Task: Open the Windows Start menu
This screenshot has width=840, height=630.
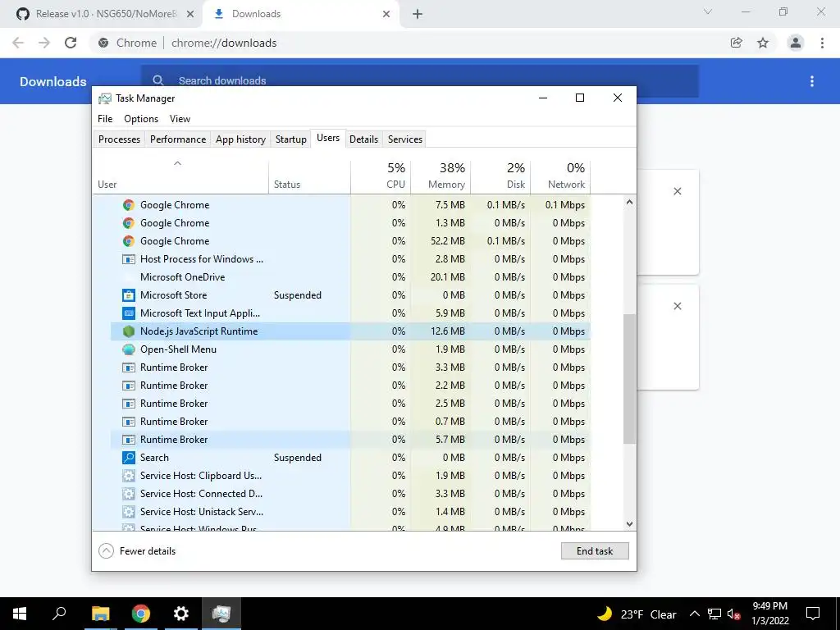Action: (x=20, y=614)
